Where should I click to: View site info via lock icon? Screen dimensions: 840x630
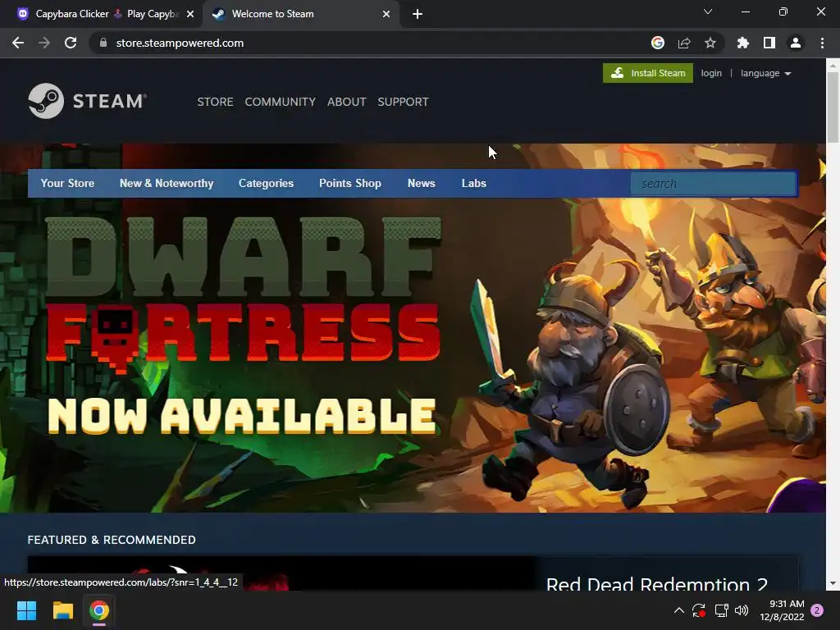(103, 43)
